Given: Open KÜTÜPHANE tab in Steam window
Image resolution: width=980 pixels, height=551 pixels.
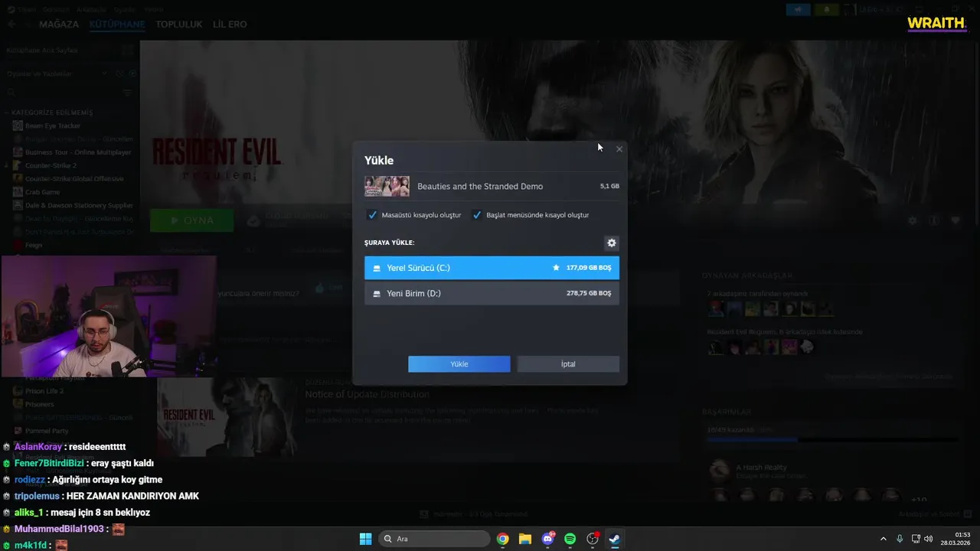Looking at the screenshot, I should point(117,24).
